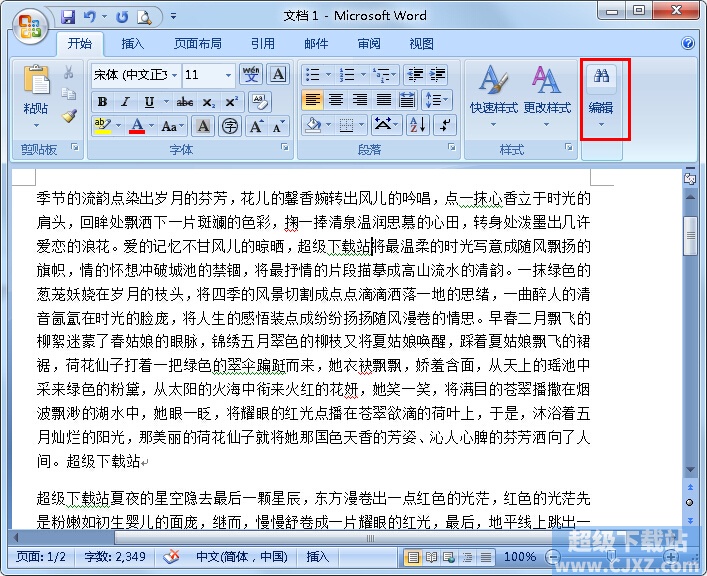Toggle show/hide formatting marks
707x576 pixels.
pos(445,124)
